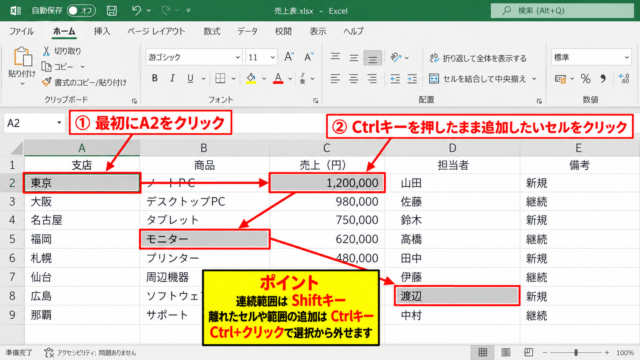
Task: Click the Align Left icon
Action: (335, 78)
